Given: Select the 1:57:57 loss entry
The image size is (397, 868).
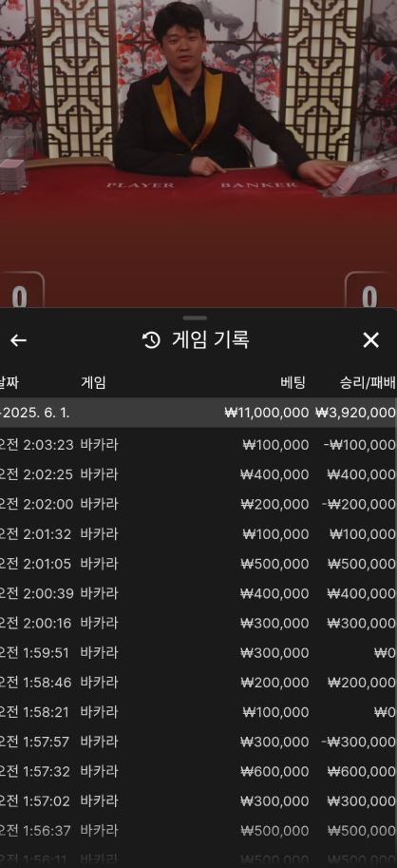Looking at the screenshot, I should tap(198, 742).
